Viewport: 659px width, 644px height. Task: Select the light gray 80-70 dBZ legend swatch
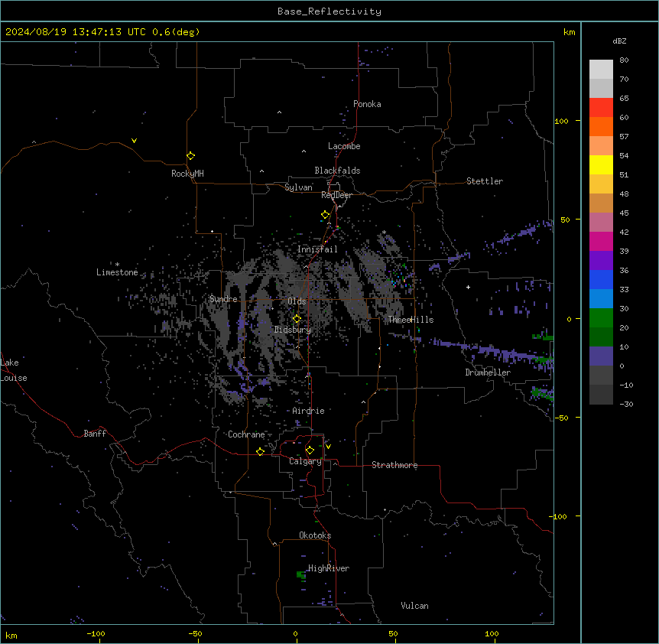(x=601, y=69)
